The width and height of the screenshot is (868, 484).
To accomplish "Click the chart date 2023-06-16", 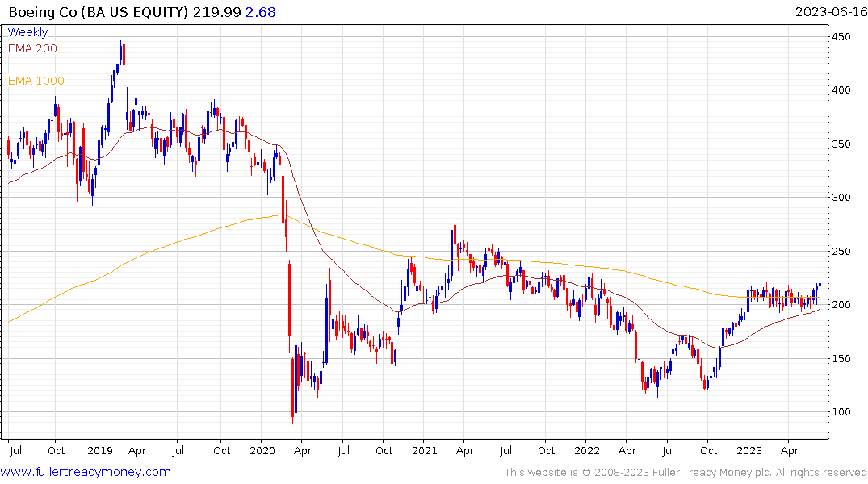I will [831, 12].
